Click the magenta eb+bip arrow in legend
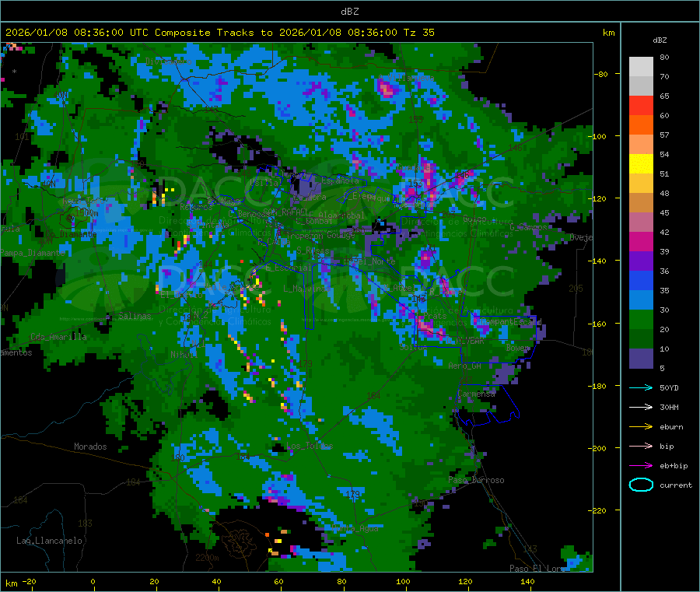The image size is (700, 592). tap(641, 466)
